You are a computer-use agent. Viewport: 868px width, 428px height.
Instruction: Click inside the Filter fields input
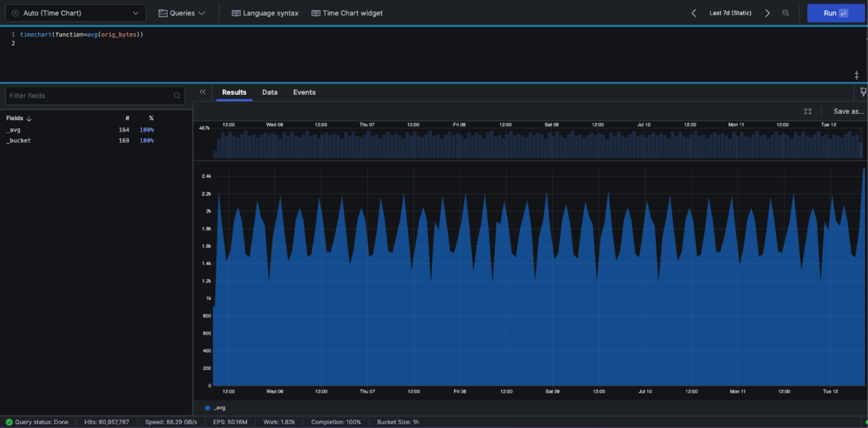[x=88, y=96]
